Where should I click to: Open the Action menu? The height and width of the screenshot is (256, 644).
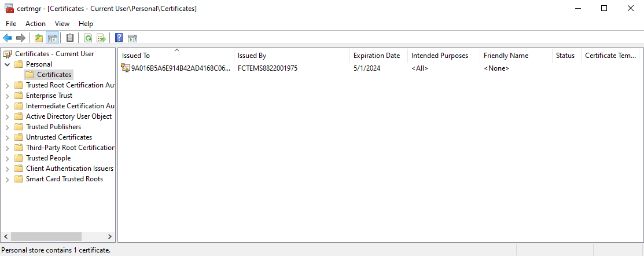click(x=35, y=24)
